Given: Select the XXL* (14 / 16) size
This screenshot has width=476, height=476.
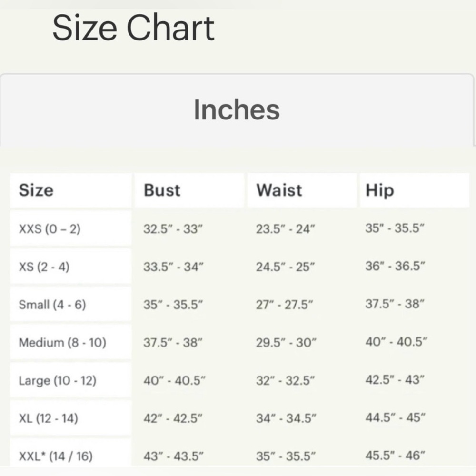Looking at the screenshot, I should click(56, 456).
